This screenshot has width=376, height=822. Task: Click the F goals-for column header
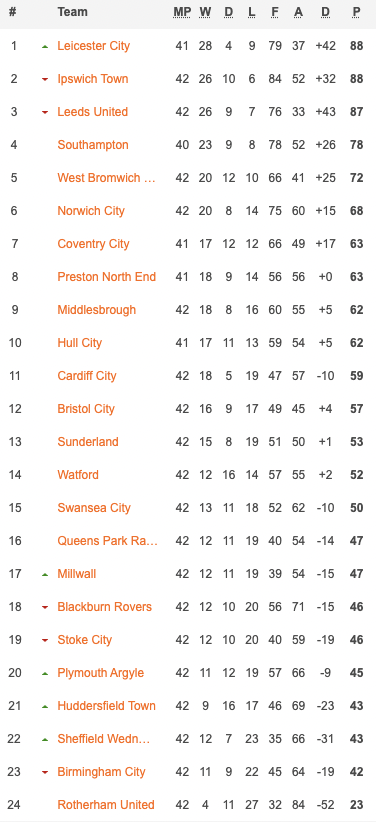(275, 12)
